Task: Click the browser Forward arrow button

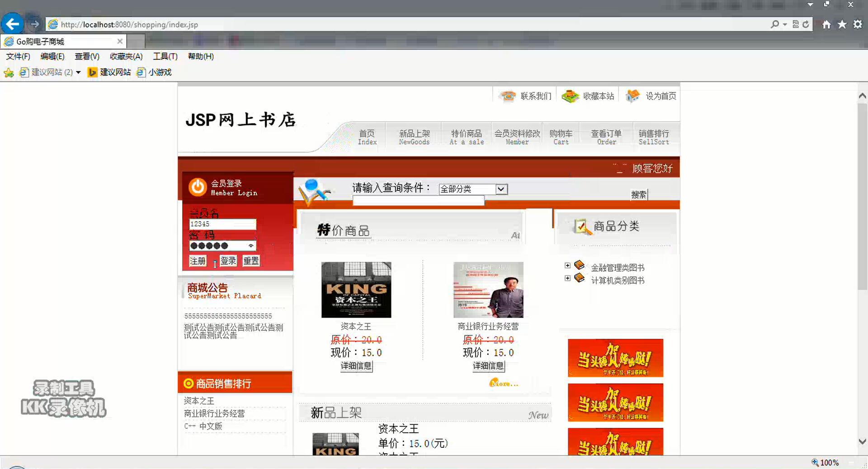Action: point(35,24)
